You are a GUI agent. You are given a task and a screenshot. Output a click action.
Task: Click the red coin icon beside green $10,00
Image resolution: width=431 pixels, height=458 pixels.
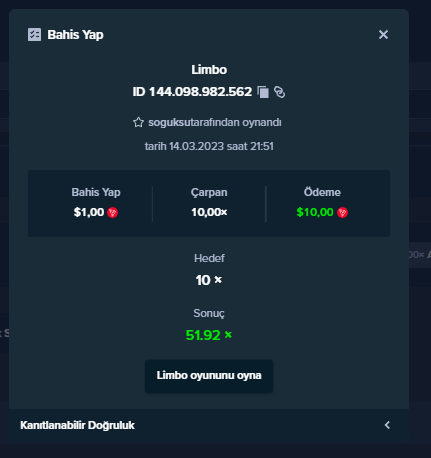click(x=342, y=212)
